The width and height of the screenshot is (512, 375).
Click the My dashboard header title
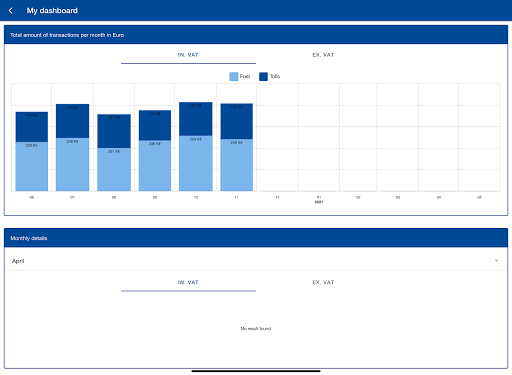pyautogui.click(x=52, y=11)
